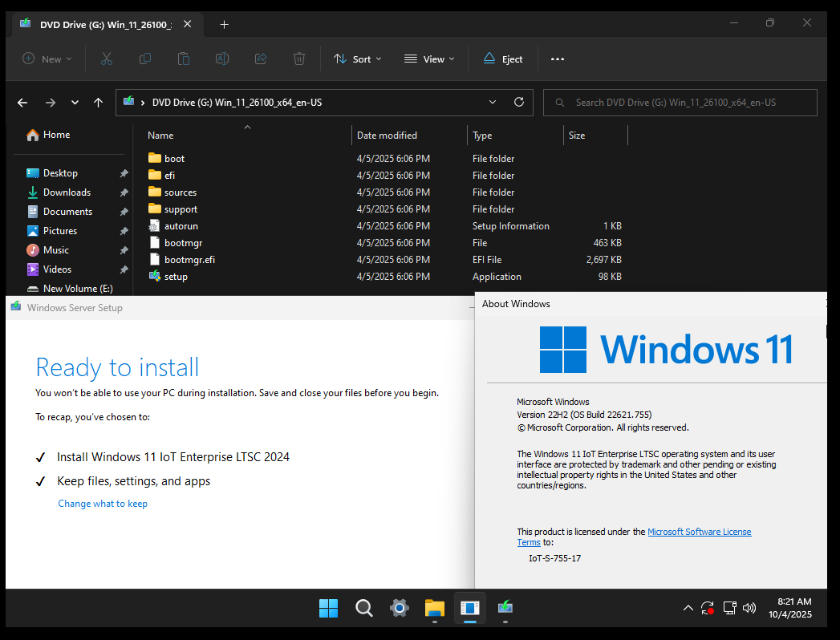The height and width of the screenshot is (640, 840).
Task: Click the Rename icon in the toolbar
Action: [221, 59]
